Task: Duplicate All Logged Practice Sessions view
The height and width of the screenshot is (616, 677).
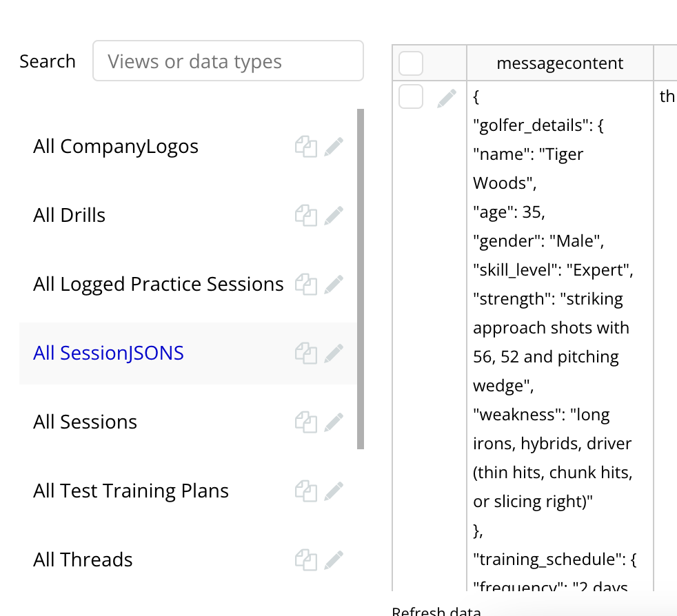Action: 306,285
